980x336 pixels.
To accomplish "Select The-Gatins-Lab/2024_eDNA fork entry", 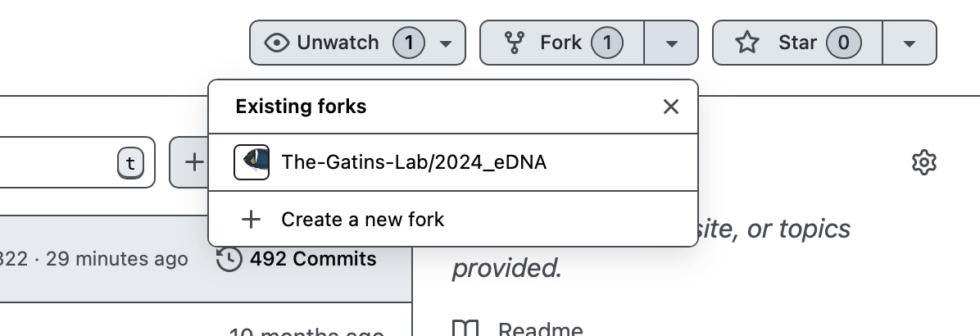I will coord(414,162).
